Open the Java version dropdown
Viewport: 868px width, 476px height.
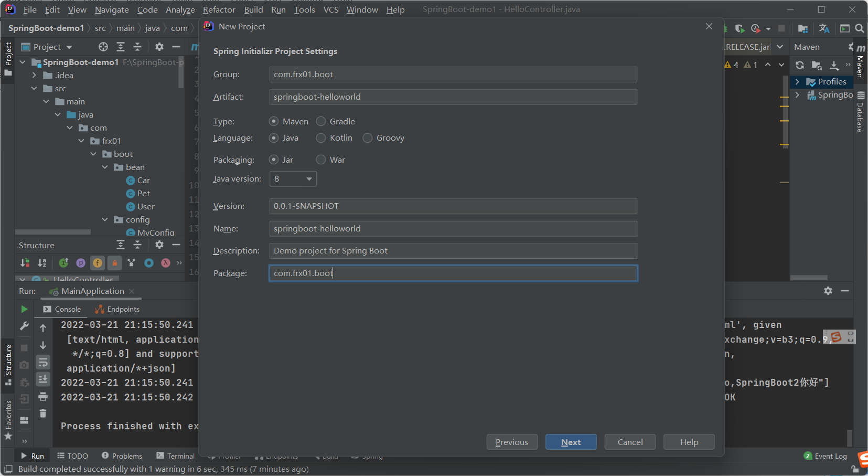[x=293, y=179]
